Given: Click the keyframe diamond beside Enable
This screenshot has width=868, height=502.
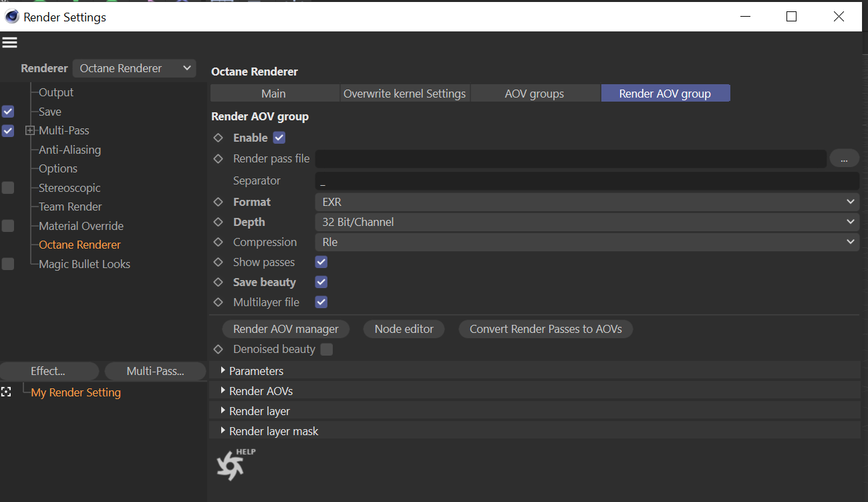Looking at the screenshot, I should [218, 138].
